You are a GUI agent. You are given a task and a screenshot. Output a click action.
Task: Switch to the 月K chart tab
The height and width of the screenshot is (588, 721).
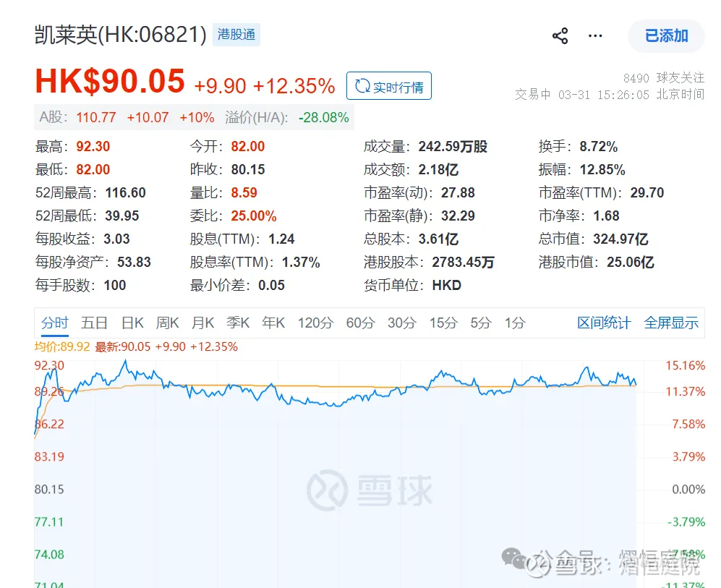(202, 323)
